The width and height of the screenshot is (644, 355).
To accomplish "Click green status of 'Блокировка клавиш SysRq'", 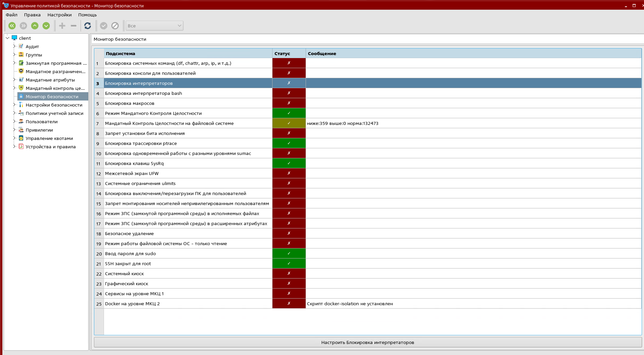I will click(289, 163).
